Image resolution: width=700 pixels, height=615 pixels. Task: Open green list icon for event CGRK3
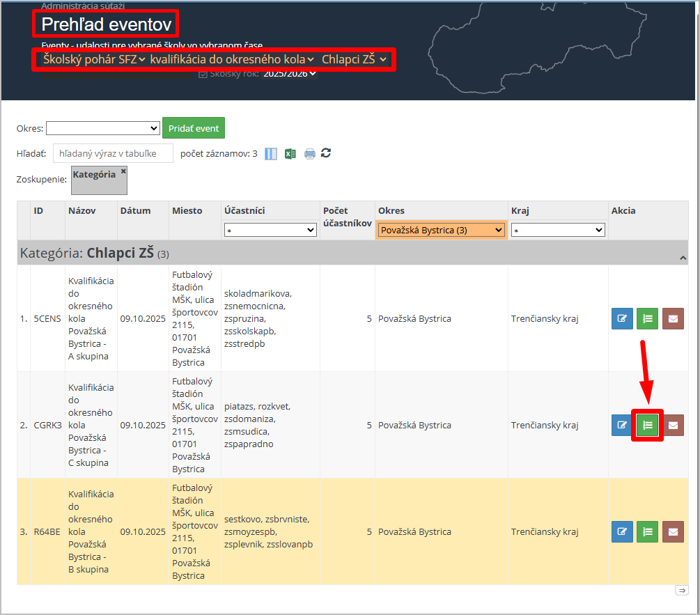[647, 425]
